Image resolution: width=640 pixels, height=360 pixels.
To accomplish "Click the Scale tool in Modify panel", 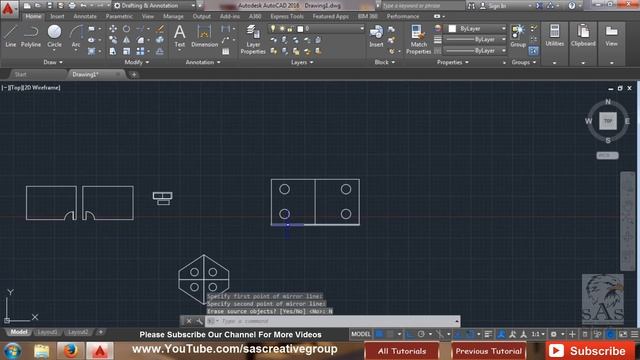I will (x=127, y=51).
